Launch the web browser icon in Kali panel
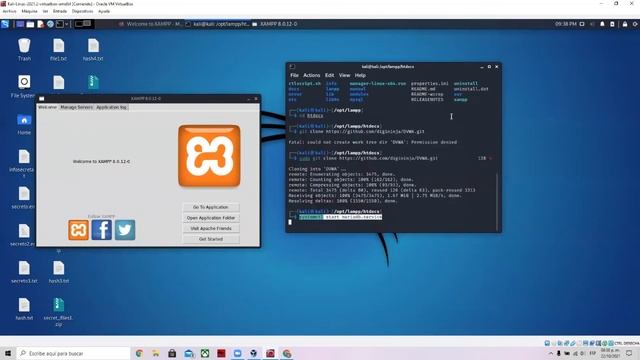 coord(50,24)
